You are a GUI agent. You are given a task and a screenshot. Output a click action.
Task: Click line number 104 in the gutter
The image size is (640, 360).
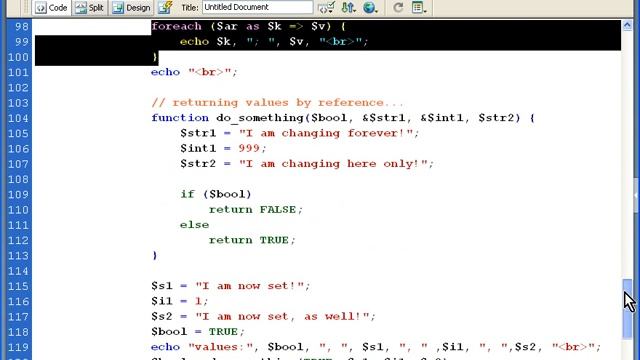18,118
